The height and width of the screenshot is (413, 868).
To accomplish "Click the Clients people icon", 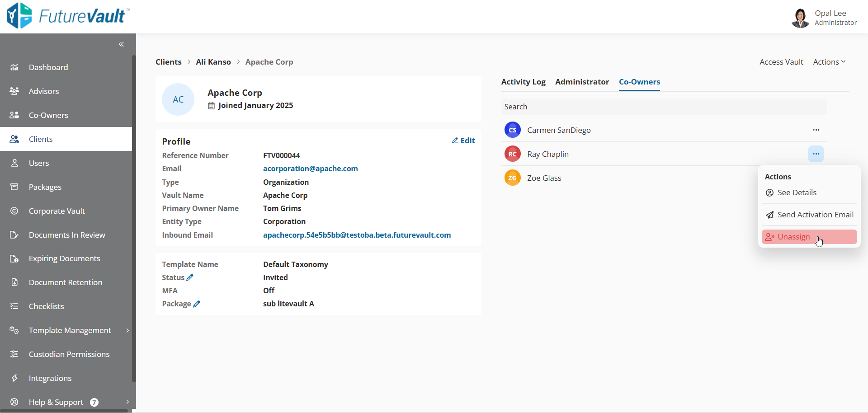I will (x=14, y=139).
